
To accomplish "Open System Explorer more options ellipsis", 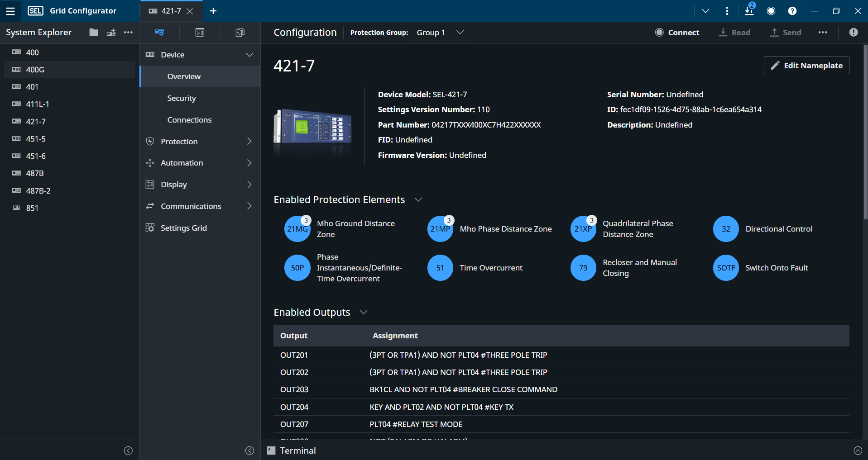I will 128,32.
